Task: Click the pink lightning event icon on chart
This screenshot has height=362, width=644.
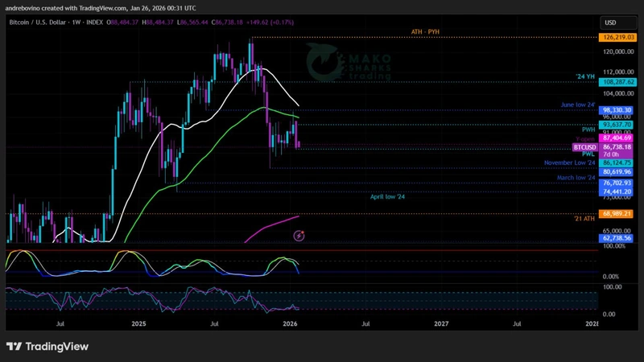Action: click(299, 236)
